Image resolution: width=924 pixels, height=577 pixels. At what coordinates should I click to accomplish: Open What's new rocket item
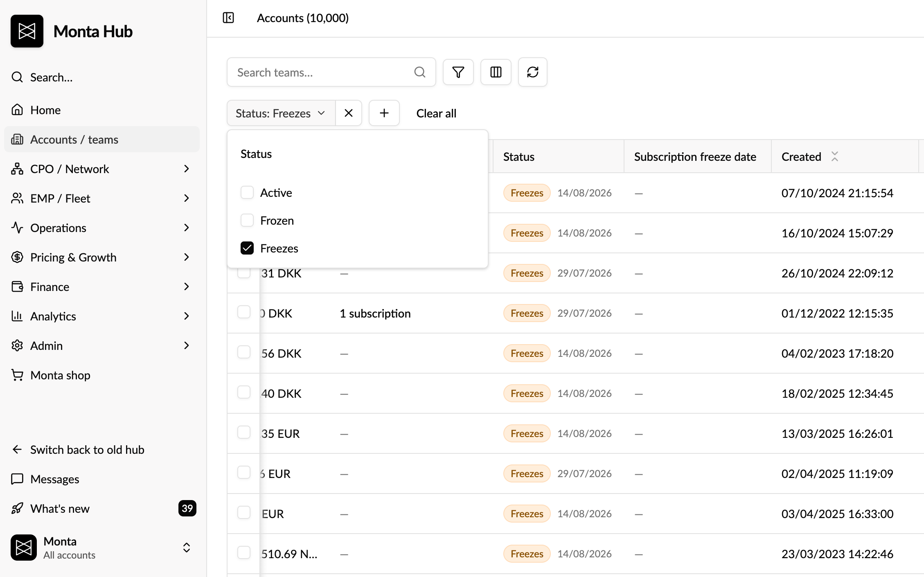102,509
